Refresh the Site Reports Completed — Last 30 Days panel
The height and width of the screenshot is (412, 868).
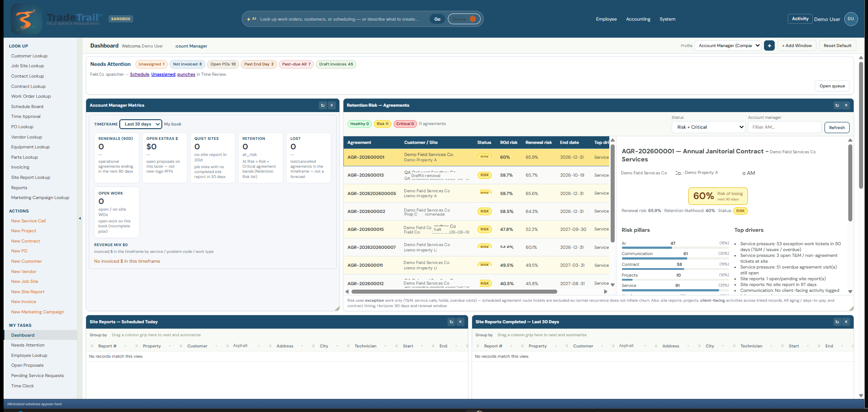click(x=837, y=322)
